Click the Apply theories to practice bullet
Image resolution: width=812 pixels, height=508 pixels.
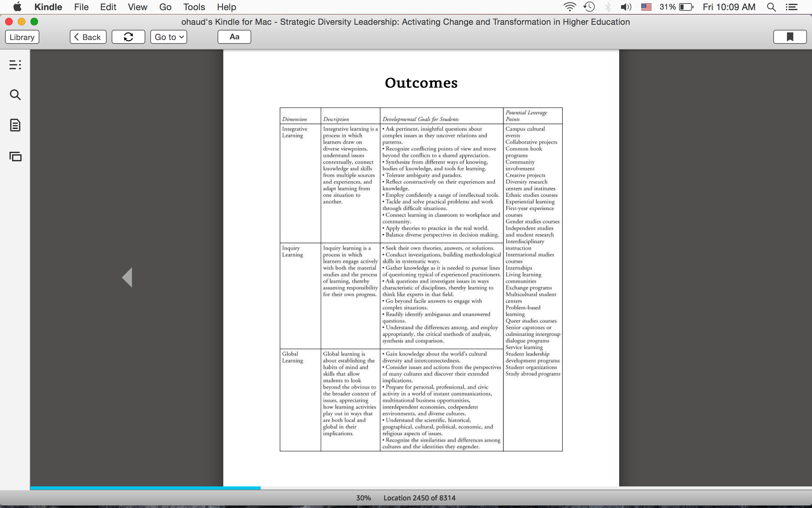435,229
